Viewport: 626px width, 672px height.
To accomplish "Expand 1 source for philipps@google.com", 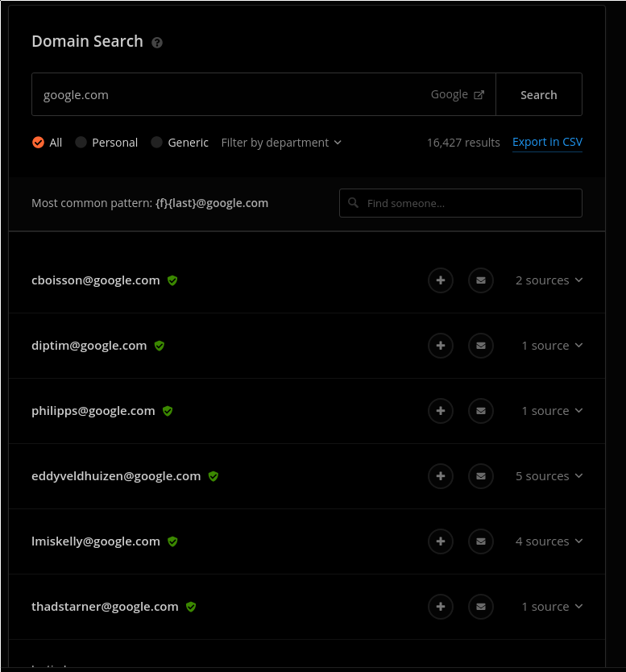I will (552, 411).
